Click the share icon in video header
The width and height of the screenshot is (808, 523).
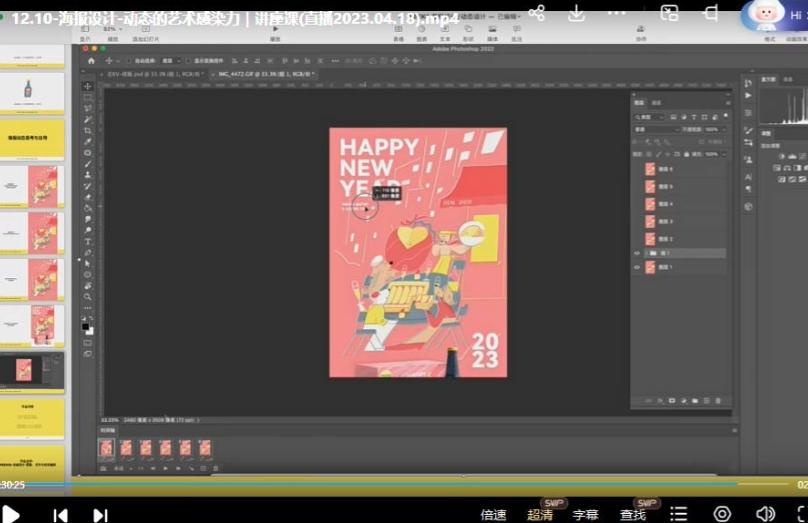pos(537,13)
